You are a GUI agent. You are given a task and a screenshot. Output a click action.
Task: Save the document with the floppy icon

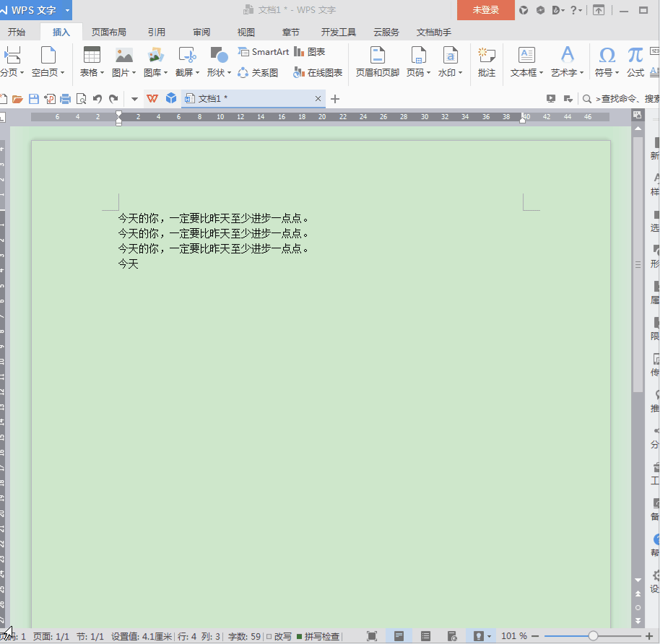click(34, 100)
